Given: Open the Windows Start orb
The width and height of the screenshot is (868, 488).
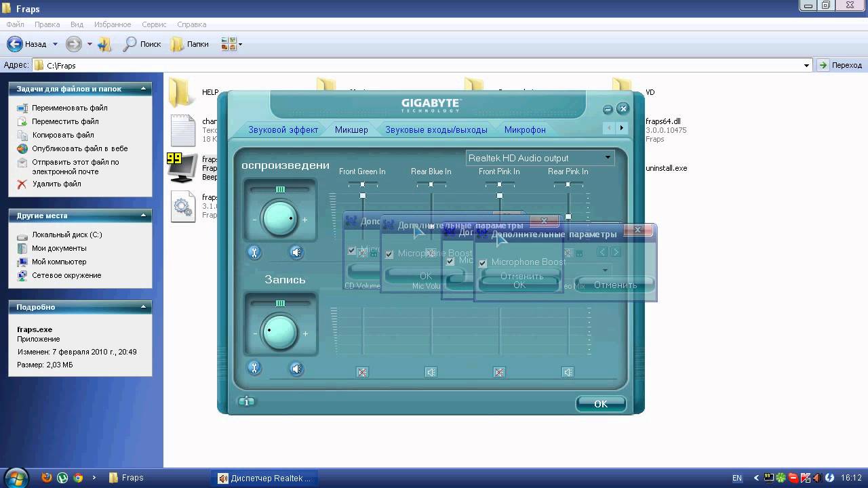Looking at the screenshot, I should [15, 478].
